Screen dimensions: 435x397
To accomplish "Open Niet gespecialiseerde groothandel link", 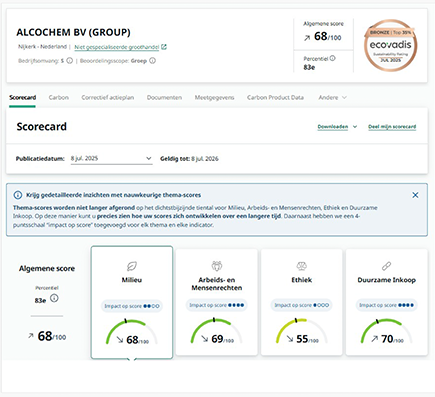I will pos(117,47).
